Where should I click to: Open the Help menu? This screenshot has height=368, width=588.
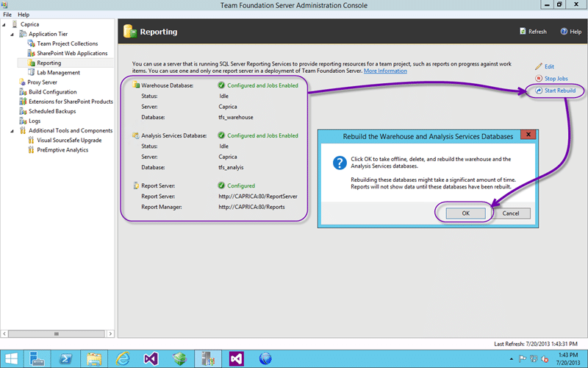(24, 15)
